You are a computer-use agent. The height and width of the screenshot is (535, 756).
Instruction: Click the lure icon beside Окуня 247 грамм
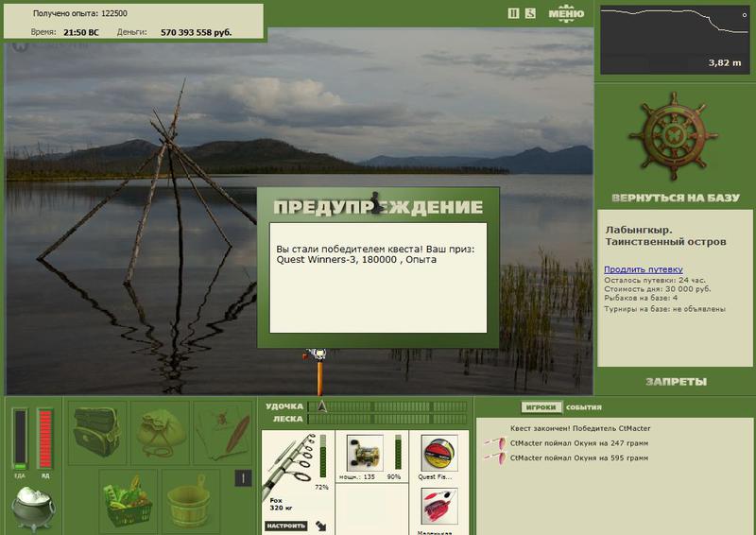495,442
